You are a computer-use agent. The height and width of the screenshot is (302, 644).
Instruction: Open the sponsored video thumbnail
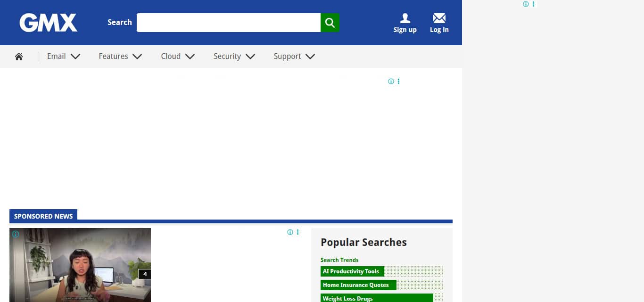80,265
